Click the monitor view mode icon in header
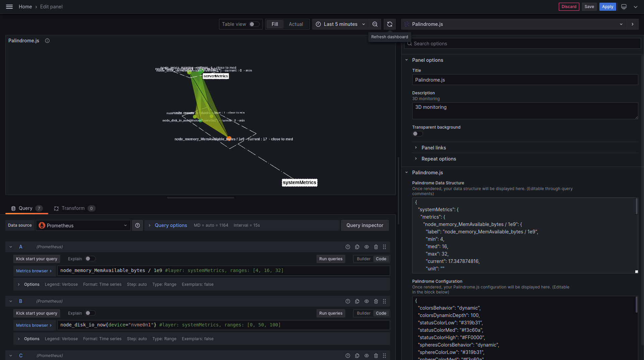 point(624,7)
